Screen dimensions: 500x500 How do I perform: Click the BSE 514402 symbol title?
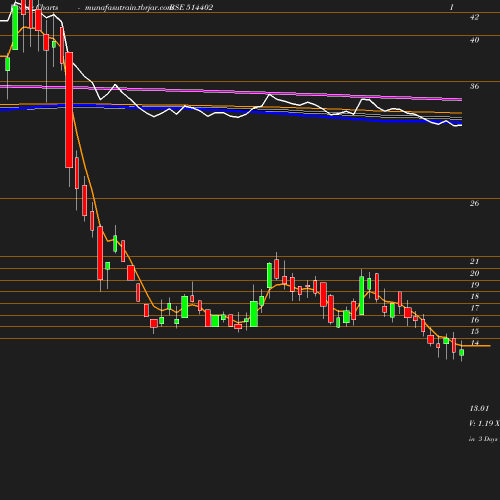click(191, 7)
